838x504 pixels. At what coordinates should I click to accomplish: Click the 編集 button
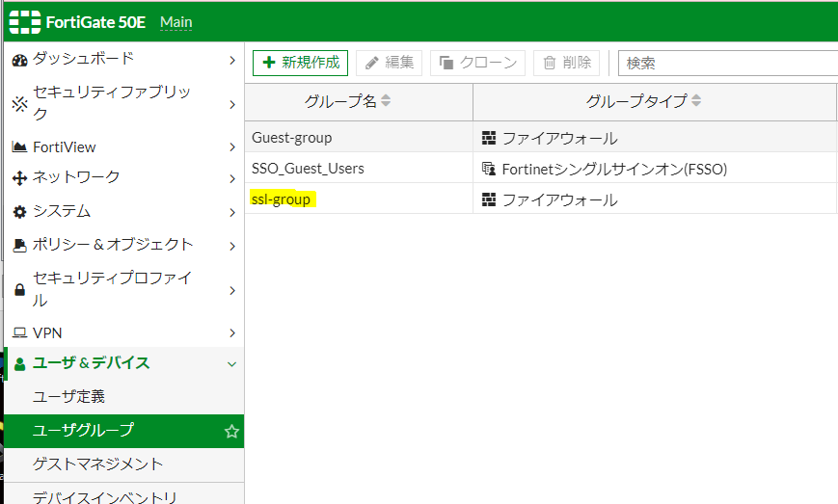pos(389,63)
